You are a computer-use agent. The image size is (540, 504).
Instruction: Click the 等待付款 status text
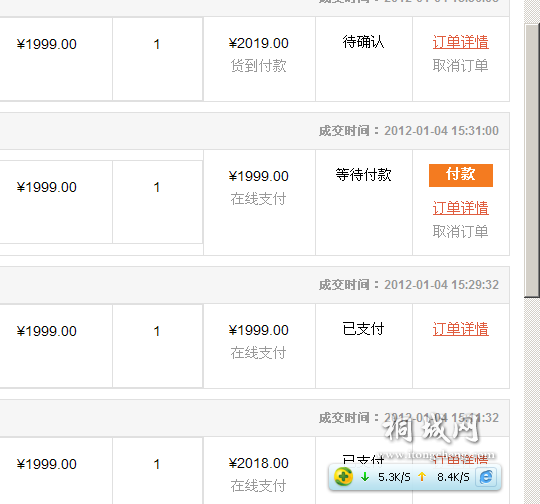coord(363,175)
